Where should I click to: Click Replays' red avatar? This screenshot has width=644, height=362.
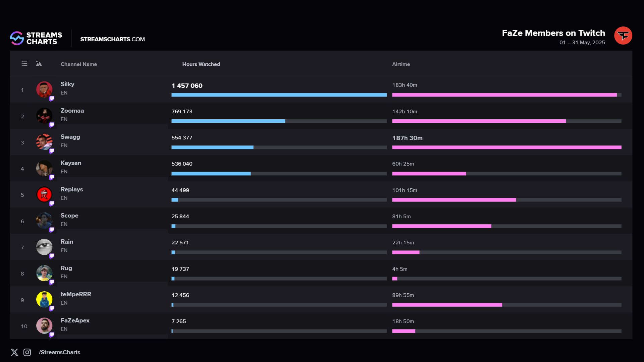(44, 194)
